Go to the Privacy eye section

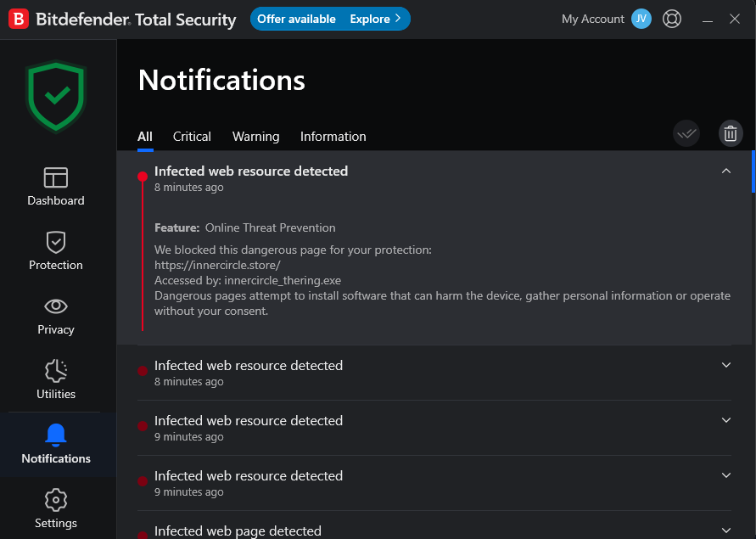click(x=56, y=316)
